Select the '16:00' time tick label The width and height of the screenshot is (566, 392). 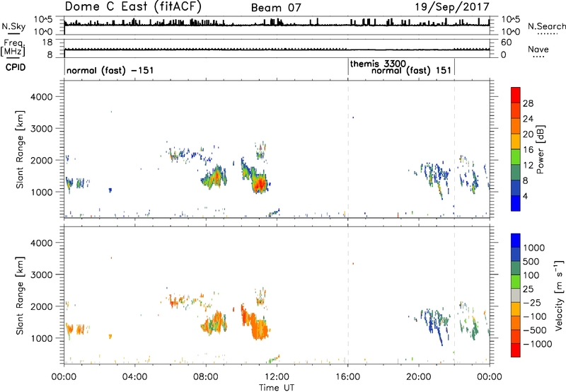347,377
